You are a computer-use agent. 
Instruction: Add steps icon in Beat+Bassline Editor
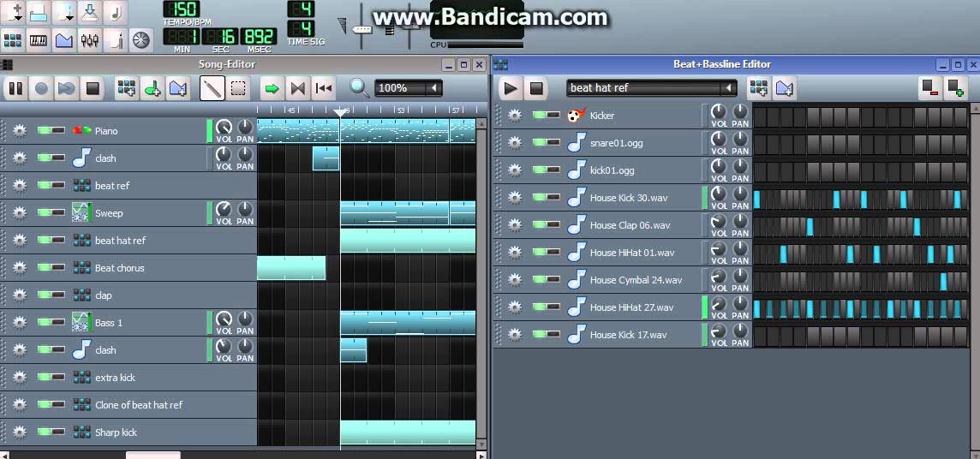(x=956, y=88)
